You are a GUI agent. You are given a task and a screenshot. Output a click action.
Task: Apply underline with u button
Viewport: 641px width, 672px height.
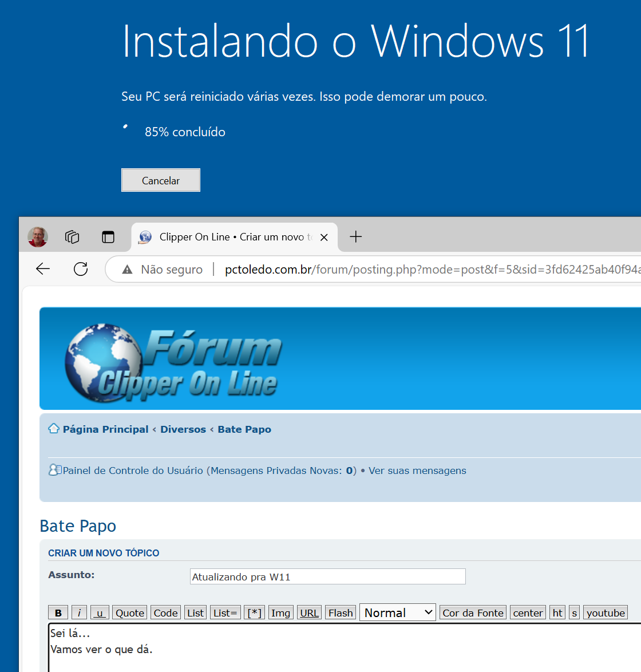tap(100, 613)
